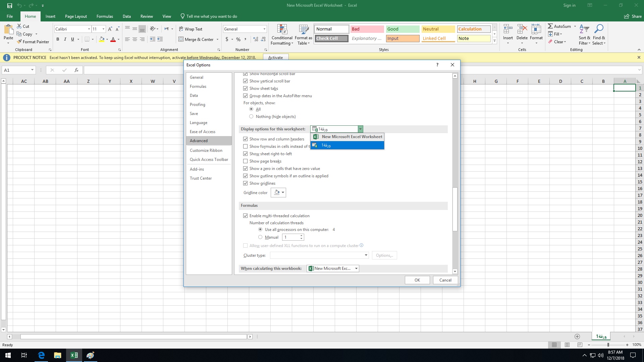Switch to Page Layout view in status bar
The image size is (644, 362).
[x=567, y=345]
